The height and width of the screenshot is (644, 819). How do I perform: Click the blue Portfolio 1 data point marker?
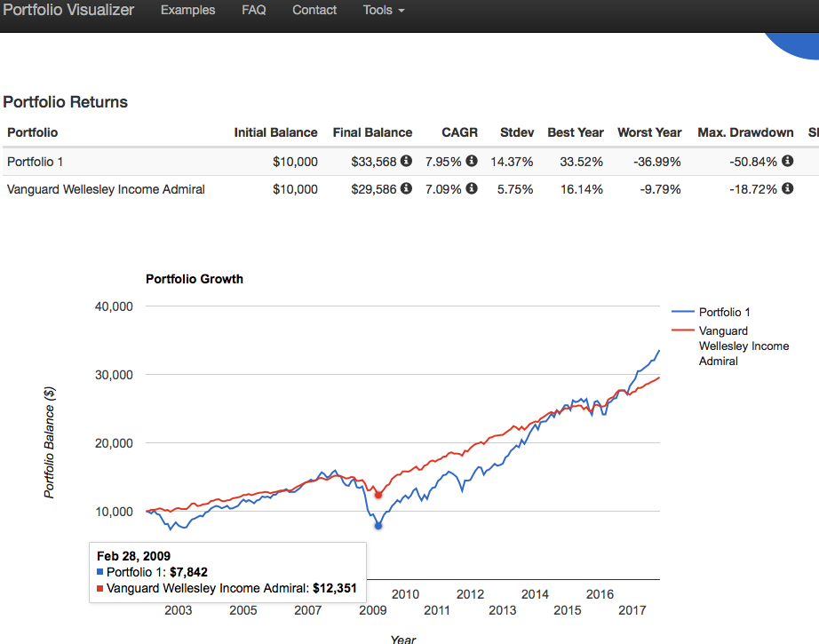378,526
